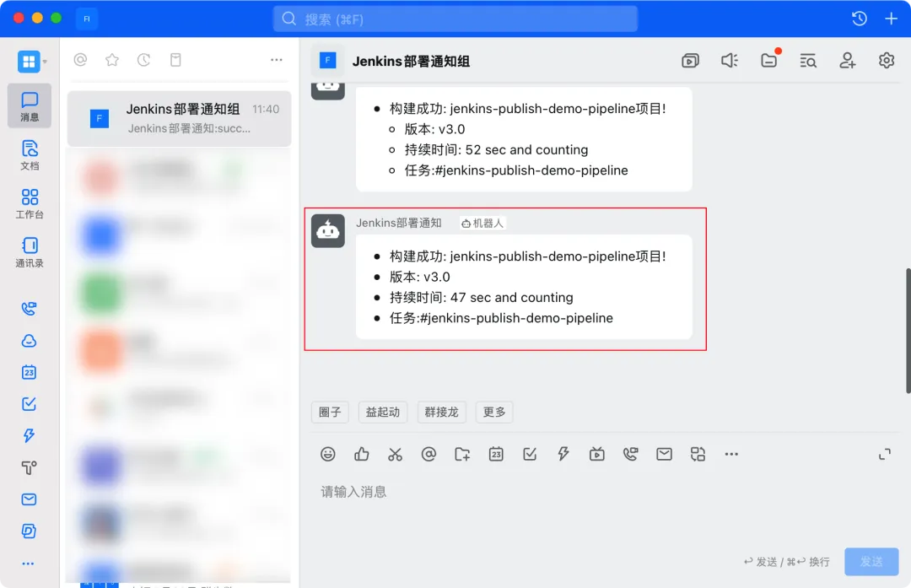Viewport: 911px width, 588px height.
Task: Switch to the 工作台 workbench tab
Action: tap(30, 204)
